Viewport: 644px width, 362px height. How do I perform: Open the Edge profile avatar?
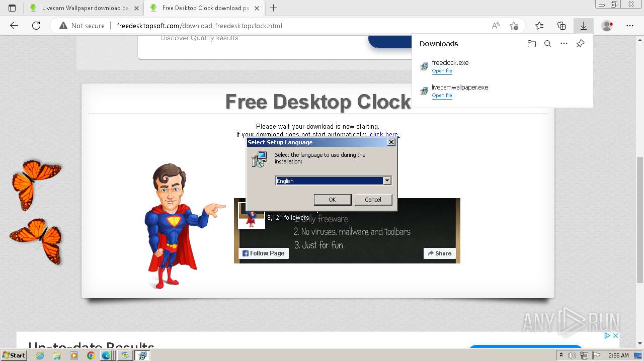coord(607,26)
